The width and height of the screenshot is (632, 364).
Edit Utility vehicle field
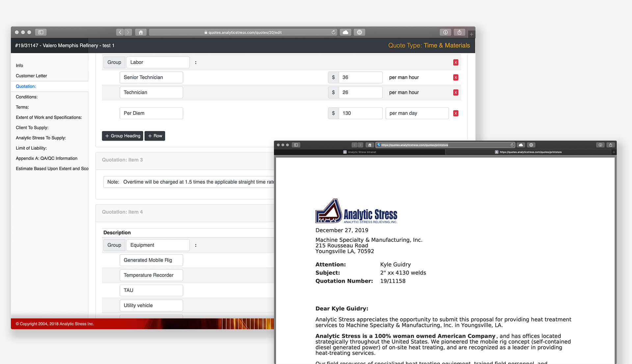coord(151,306)
